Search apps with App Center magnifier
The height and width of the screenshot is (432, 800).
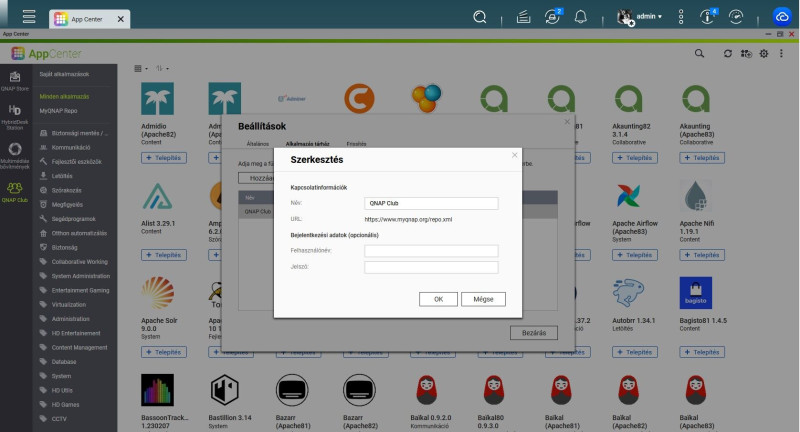pyautogui.click(x=699, y=53)
